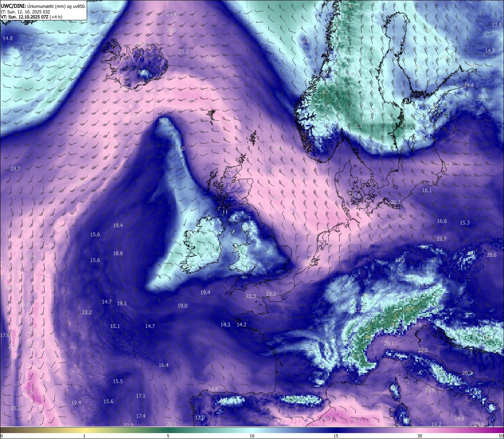Viewport: 504px width, 439px height.
Task: Click the map value 21.7
Action: click(x=442, y=239)
